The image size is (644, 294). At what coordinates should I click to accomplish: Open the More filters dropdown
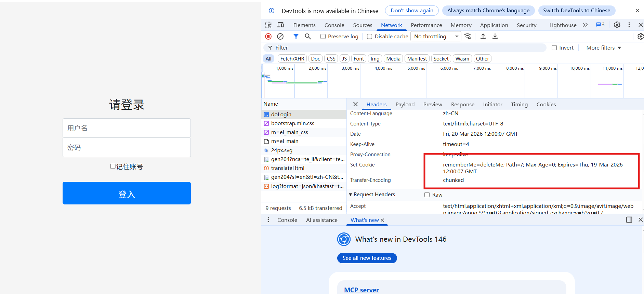pyautogui.click(x=604, y=48)
